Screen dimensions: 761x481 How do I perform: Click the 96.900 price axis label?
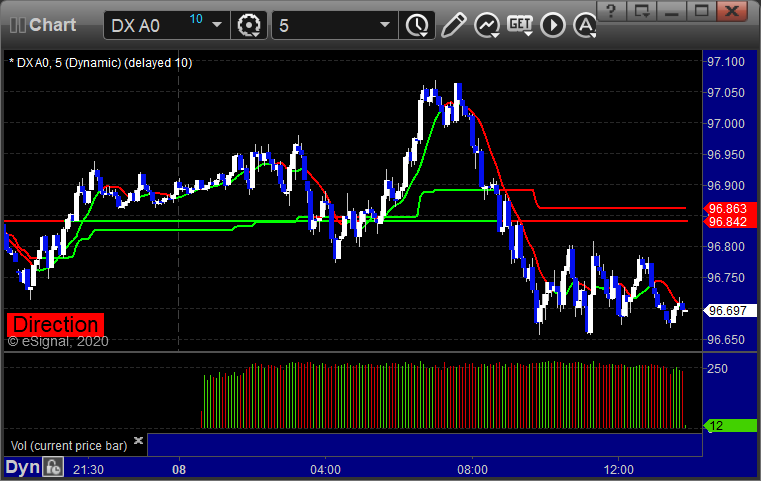tap(726, 185)
